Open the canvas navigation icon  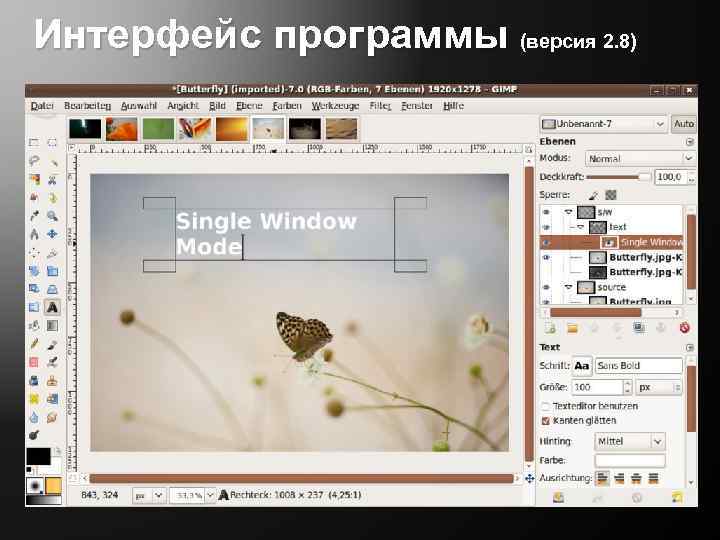pyautogui.click(x=529, y=478)
